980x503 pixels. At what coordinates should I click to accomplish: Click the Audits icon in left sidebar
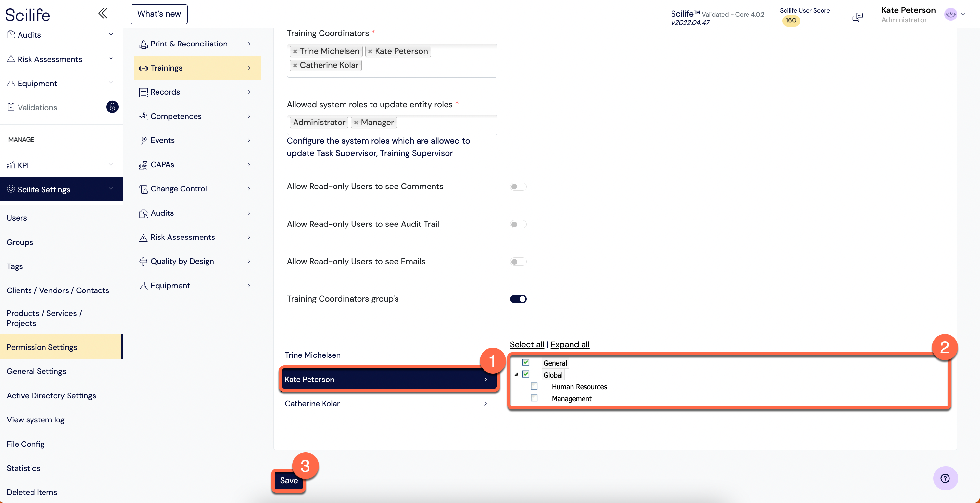[11, 34]
